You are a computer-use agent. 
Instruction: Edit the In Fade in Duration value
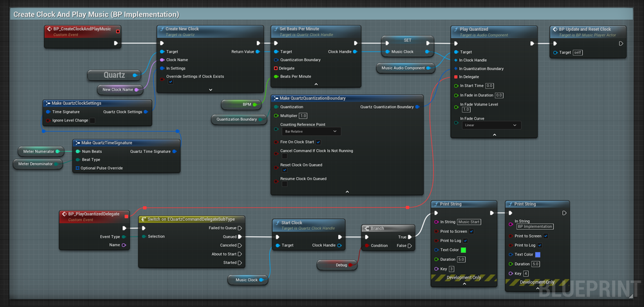coord(499,95)
